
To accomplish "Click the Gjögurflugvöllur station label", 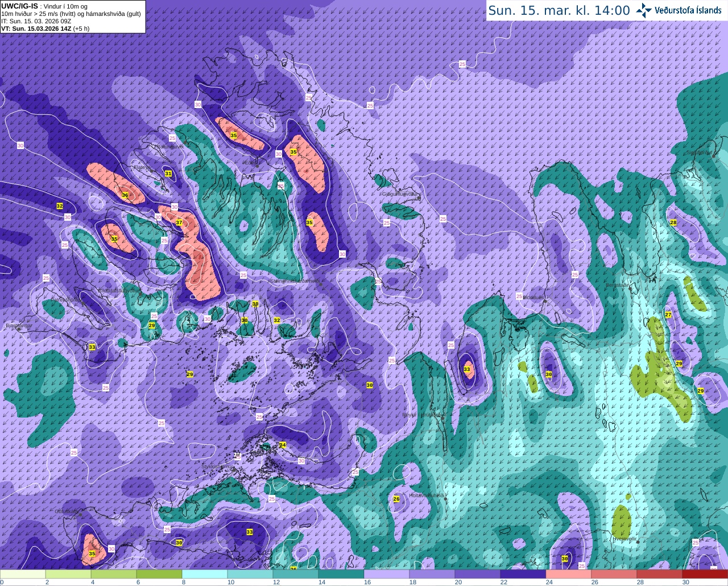I will 400,194.
